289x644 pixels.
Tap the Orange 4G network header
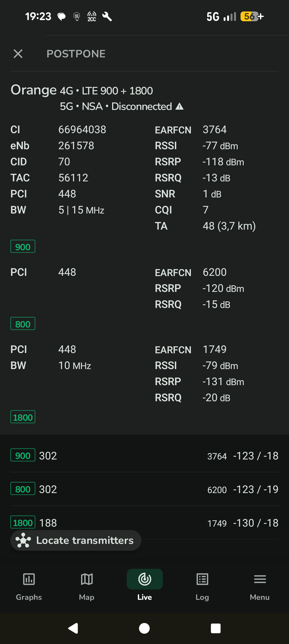click(82, 90)
